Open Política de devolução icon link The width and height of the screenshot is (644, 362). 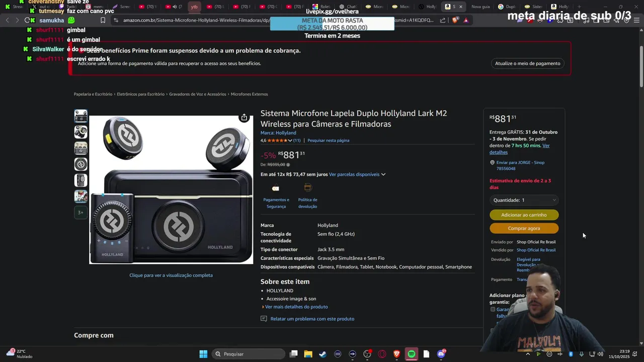pyautogui.click(x=307, y=188)
